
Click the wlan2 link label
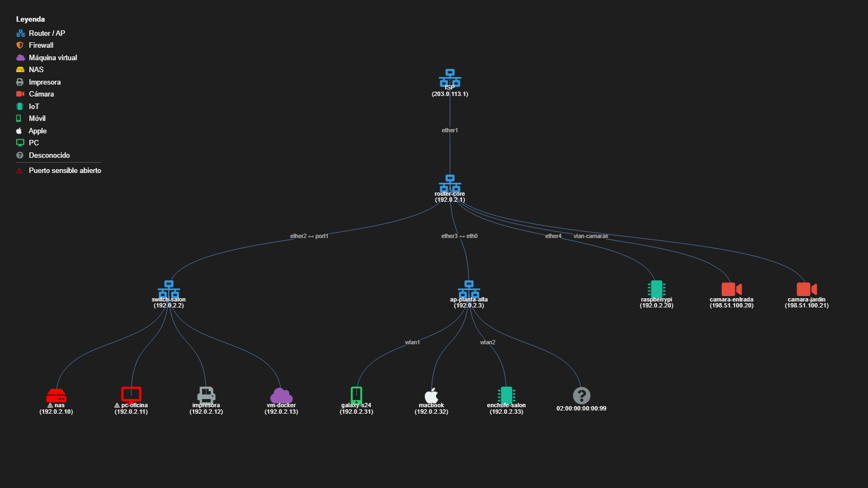pyautogui.click(x=488, y=342)
